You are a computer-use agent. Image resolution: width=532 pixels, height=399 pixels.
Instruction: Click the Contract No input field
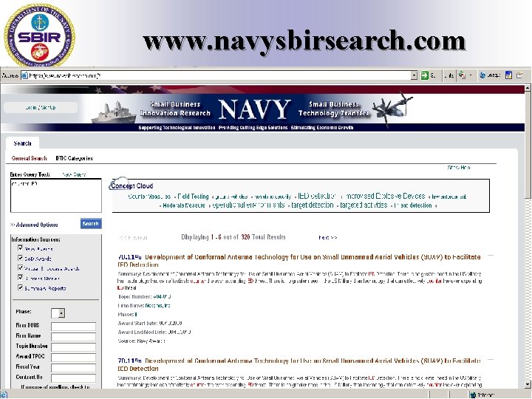[73, 378]
